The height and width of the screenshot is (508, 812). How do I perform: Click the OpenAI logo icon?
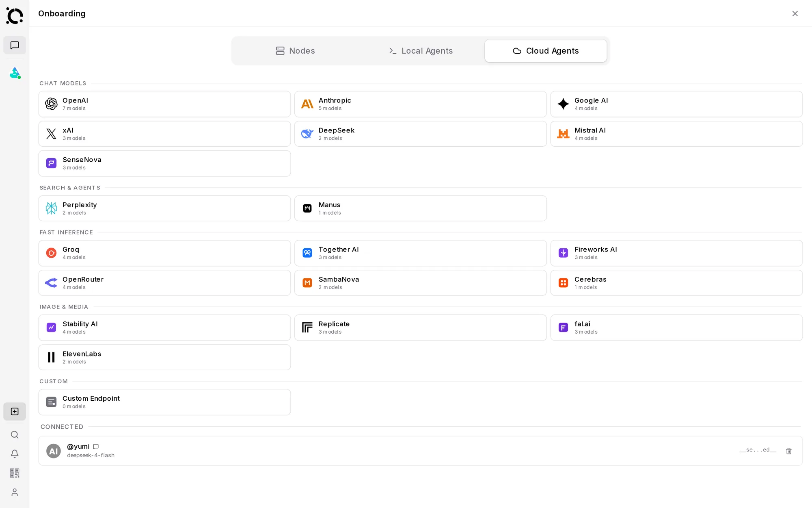51,104
